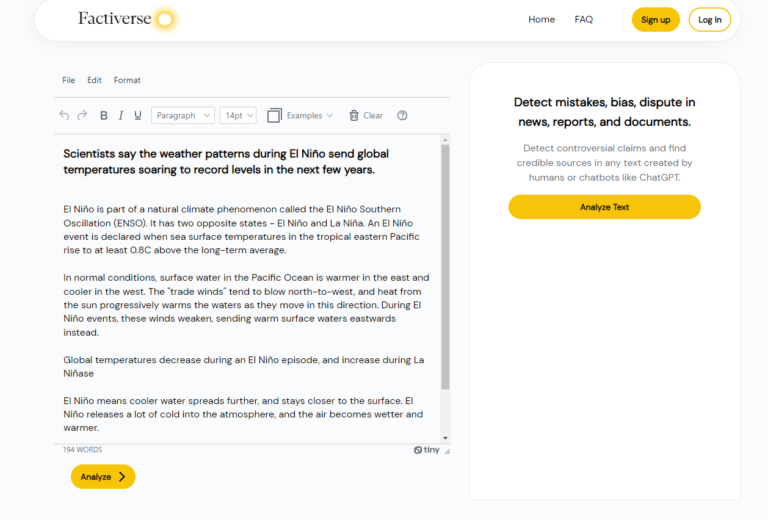Expand the Examples dropdown

[301, 116]
